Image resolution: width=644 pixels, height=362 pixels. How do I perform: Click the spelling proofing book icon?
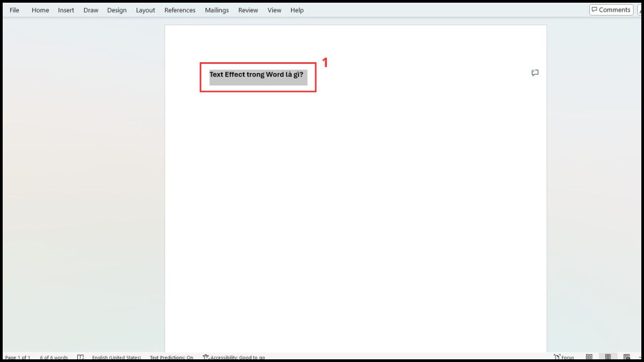pyautogui.click(x=80, y=358)
